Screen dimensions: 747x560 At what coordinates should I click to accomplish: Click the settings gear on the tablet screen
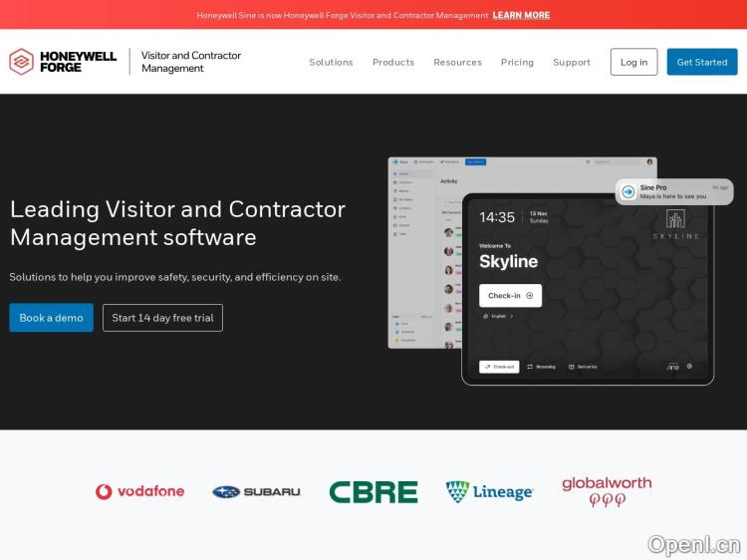[x=689, y=366]
